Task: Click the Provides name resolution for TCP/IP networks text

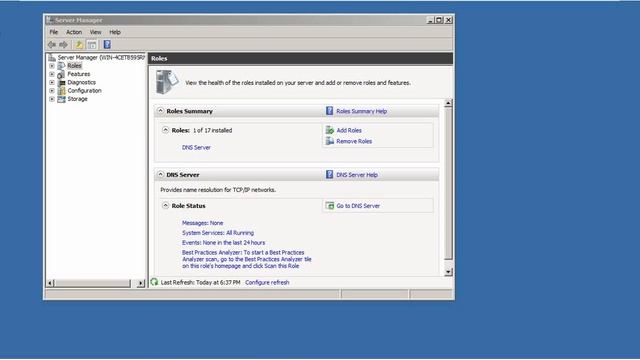Action: 218,190
